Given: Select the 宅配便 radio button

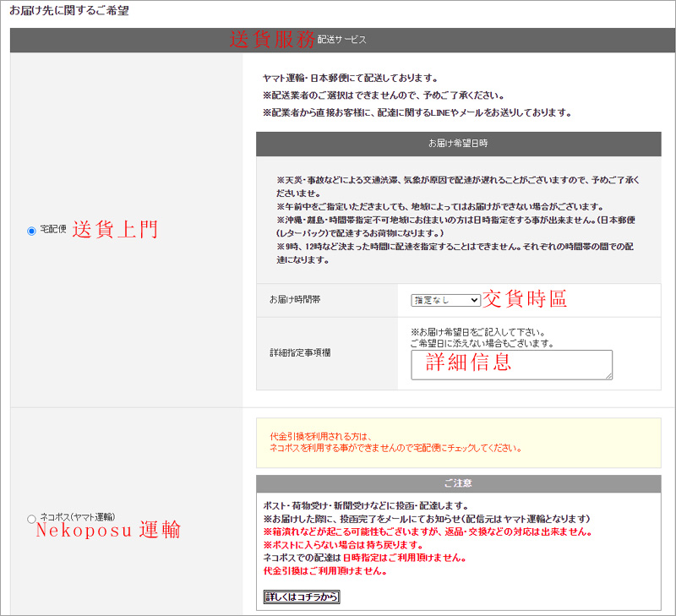Looking at the screenshot, I should (x=32, y=231).
